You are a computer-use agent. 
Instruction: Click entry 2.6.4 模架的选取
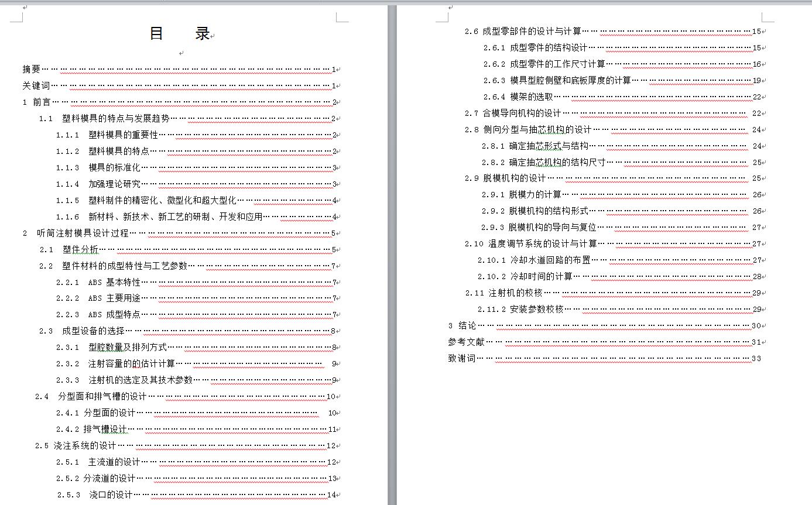(x=622, y=97)
